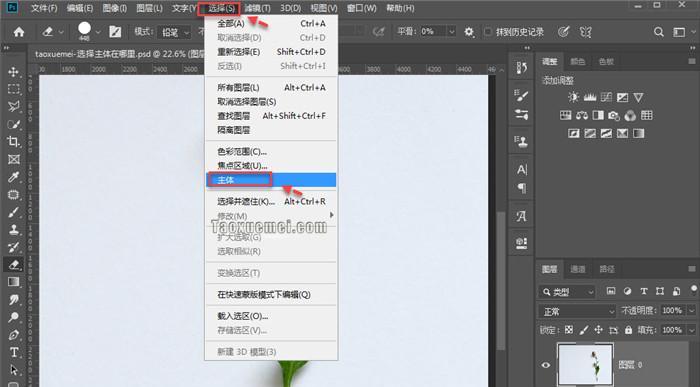The image size is (700, 387).
Task: Select the Move tool
Action: tap(13, 71)
